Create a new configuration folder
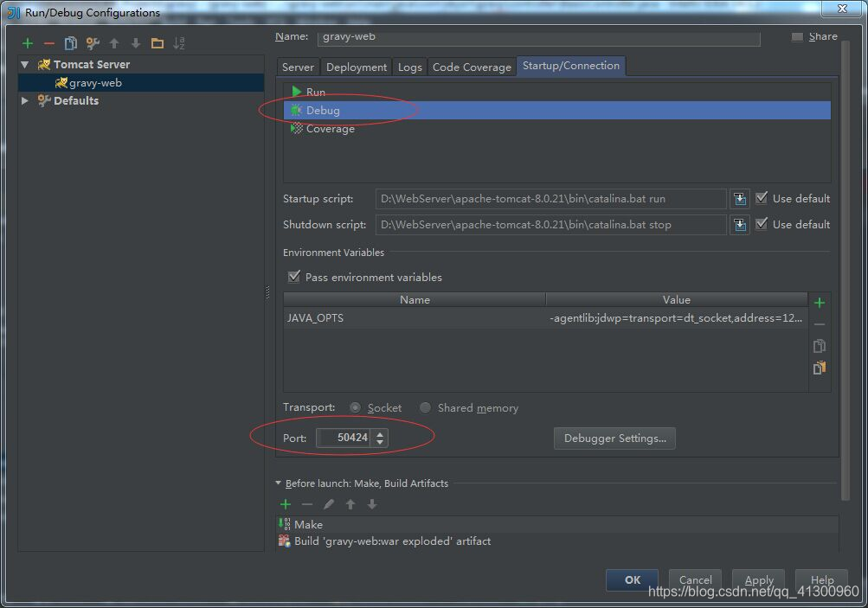 [x=157, y=43]
